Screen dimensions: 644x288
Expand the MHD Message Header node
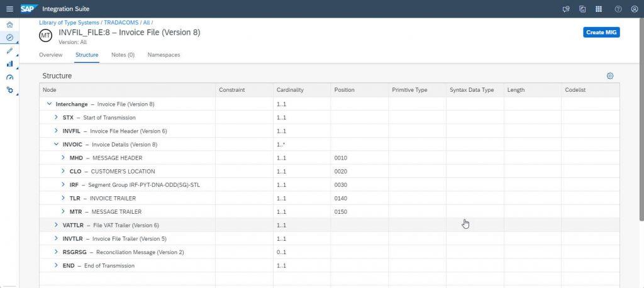point(64,158)
